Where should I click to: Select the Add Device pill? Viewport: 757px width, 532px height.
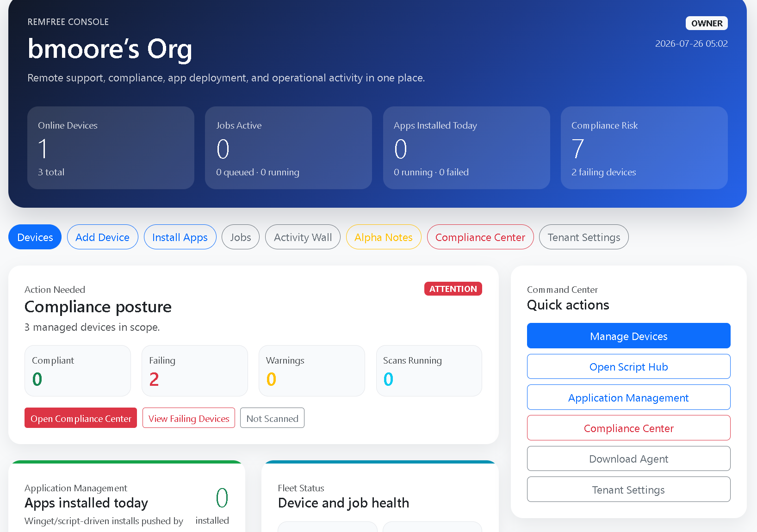pyautogui.click(x=102, y=237)
